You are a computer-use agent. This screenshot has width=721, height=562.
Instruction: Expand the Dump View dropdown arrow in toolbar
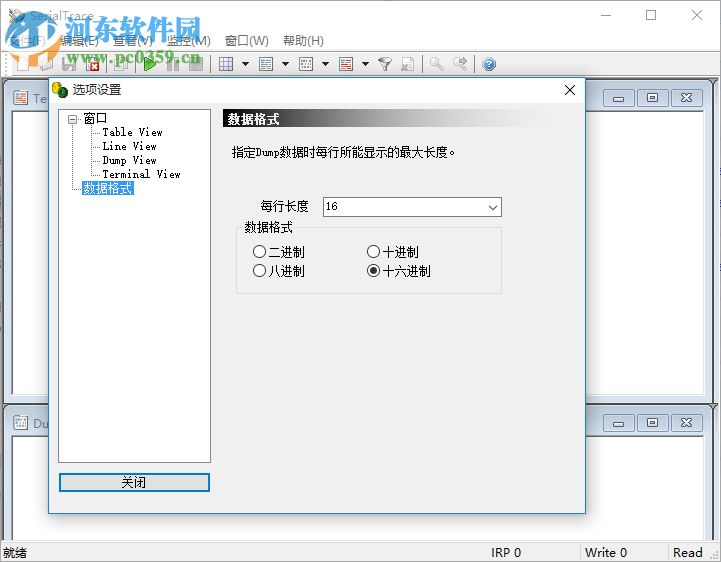point(325,64)
